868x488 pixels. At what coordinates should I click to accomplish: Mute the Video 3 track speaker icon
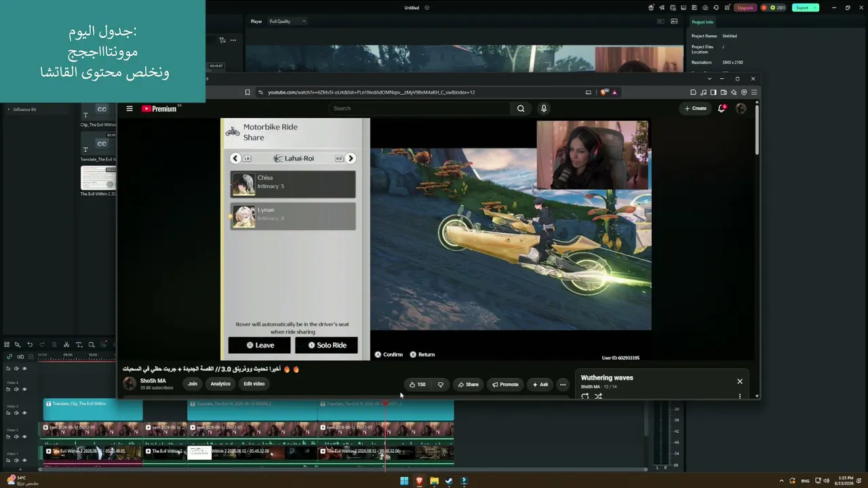17,413
